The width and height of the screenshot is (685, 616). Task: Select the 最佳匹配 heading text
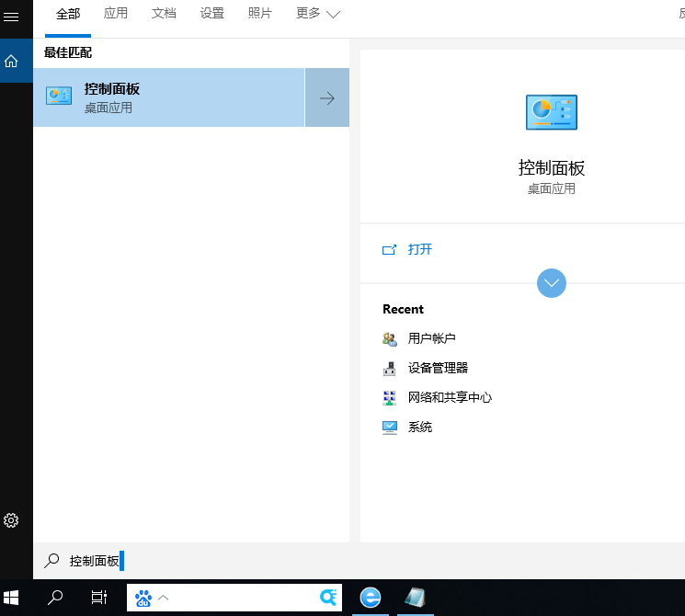click(x=68, y=52)
